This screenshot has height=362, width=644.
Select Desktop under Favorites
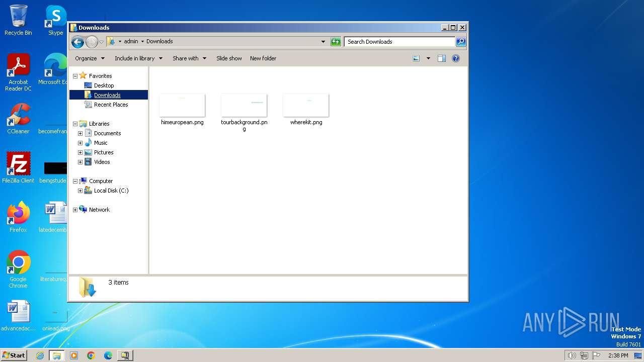104,85
